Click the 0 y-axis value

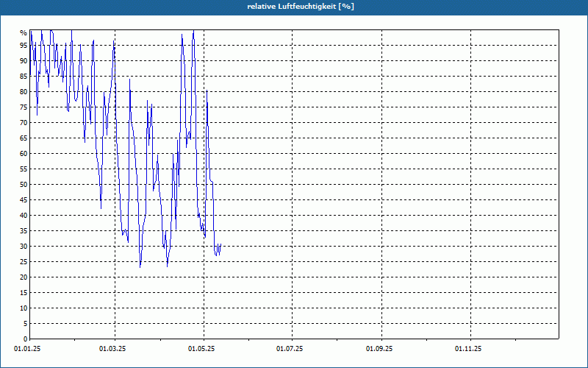25,339
